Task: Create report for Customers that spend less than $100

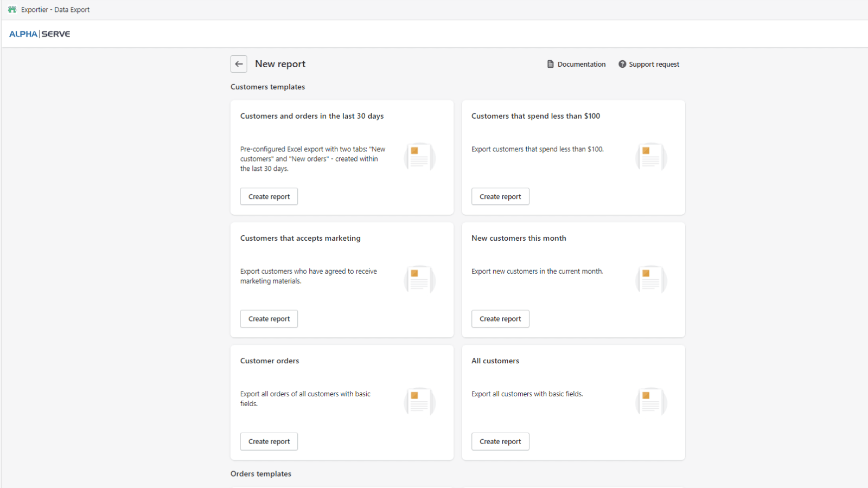Action: 500,196
